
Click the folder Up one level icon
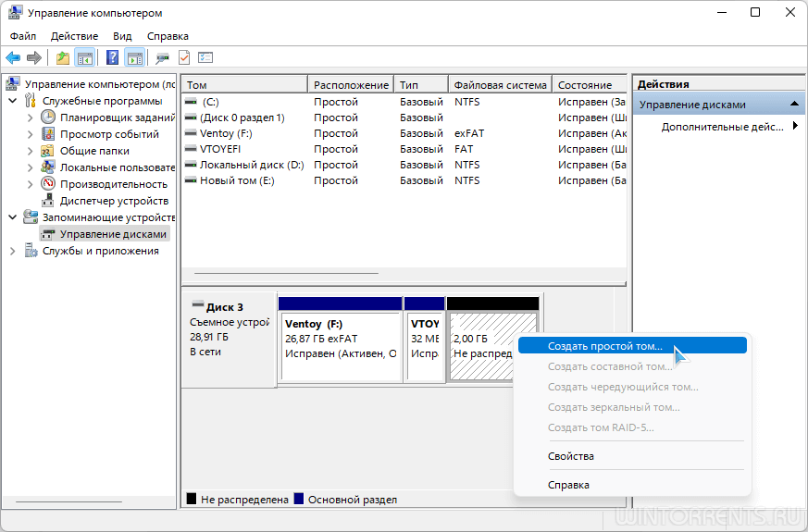click(x=63, y=57)
